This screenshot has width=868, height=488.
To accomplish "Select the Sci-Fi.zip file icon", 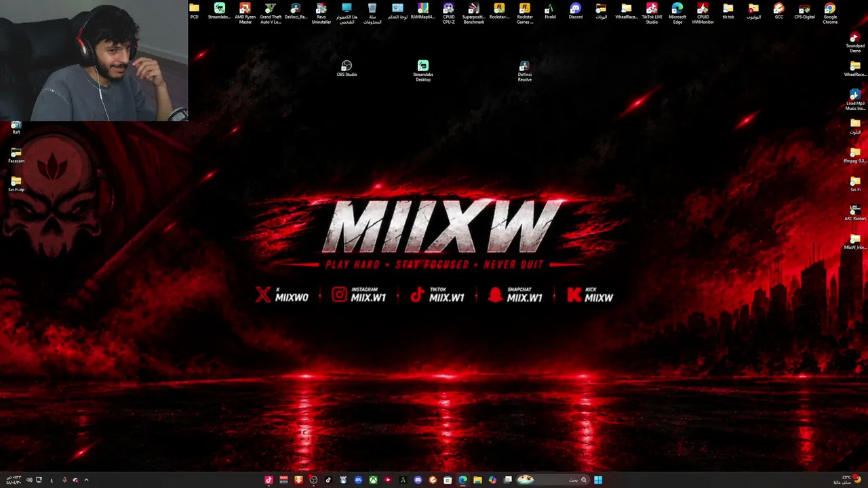I will coord(16,184).
